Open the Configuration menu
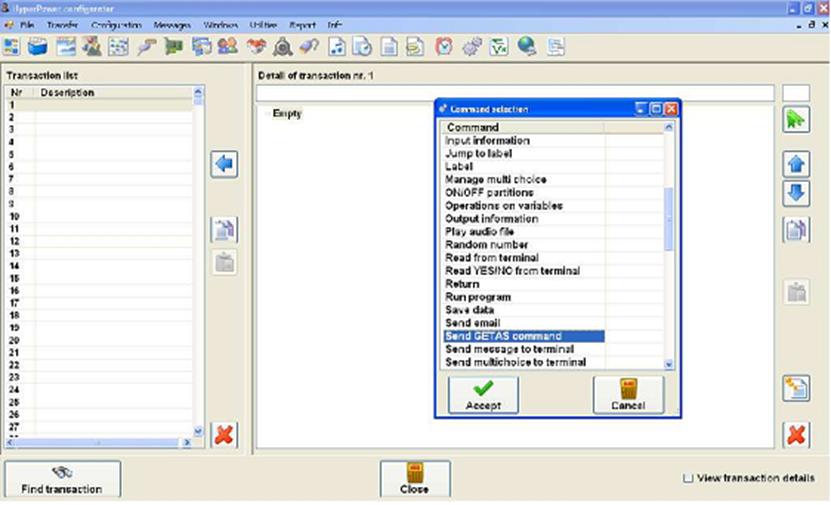Screen dimensions: 831x505 pyautogui.click(x=116, y=24)
